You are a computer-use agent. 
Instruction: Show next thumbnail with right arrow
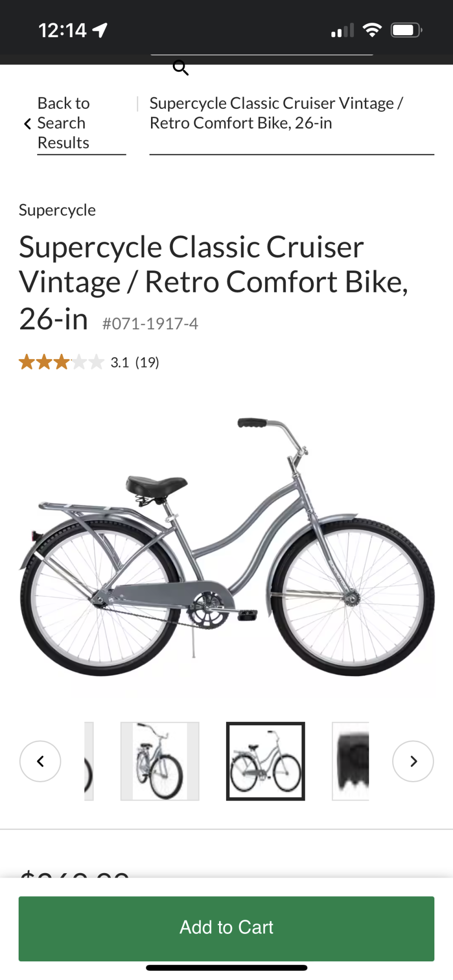(413, 761)
